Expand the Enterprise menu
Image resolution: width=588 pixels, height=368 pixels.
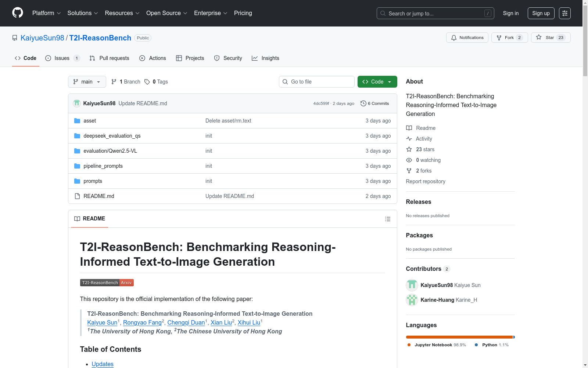click(211, 13)
